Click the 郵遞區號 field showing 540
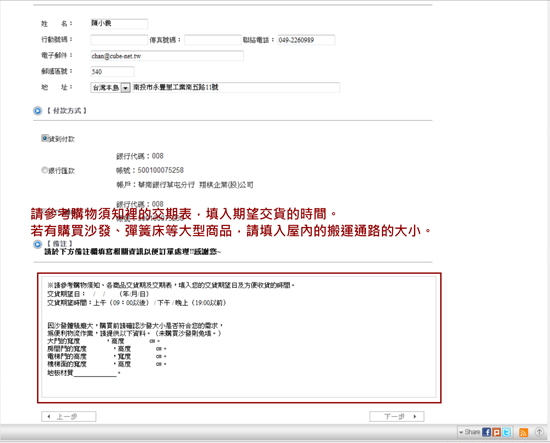 (x=112, y=72)
